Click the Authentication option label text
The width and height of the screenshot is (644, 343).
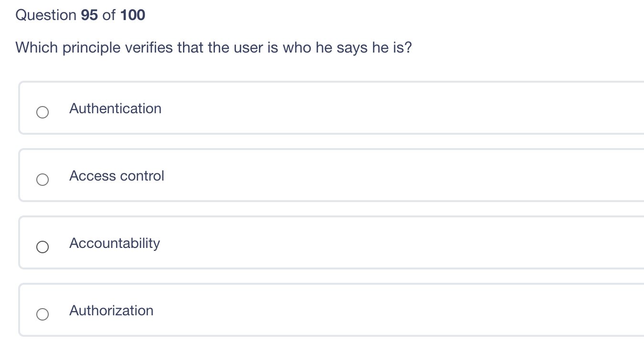pyautogui.click(x=116, y=109)
